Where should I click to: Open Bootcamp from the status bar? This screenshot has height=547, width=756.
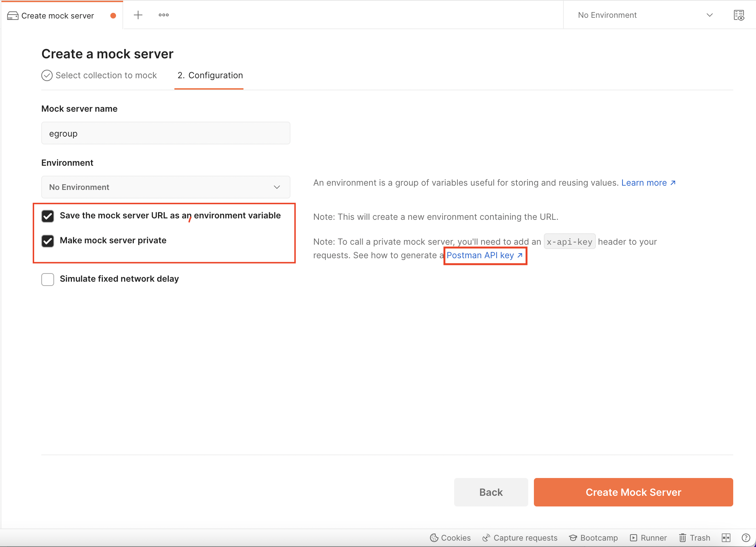pyautogui.click(x=593, y=538)
